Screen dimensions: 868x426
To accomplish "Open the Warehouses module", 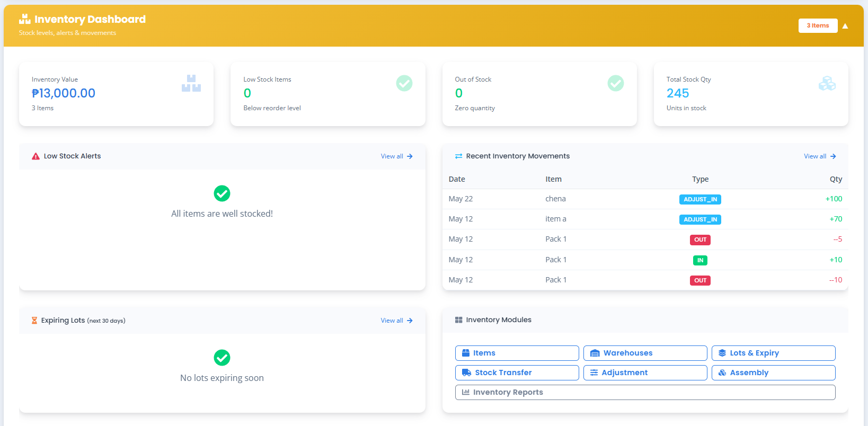I will point(645,353).
